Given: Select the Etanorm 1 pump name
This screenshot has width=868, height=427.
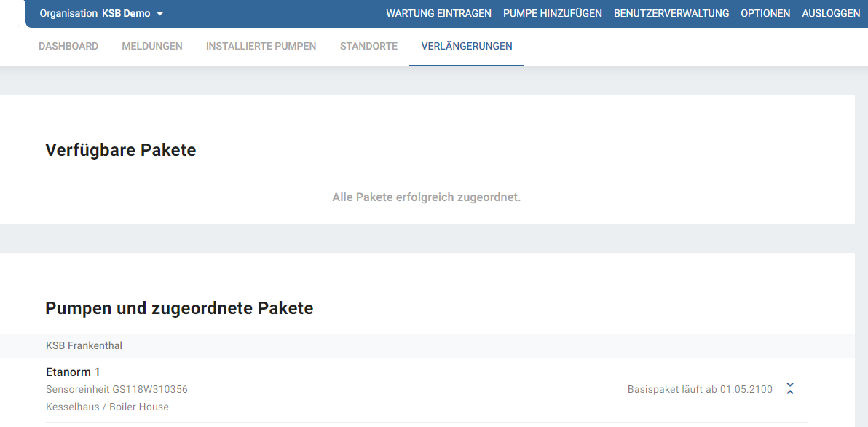Looking at the screenshot, I should coord(73,372).
